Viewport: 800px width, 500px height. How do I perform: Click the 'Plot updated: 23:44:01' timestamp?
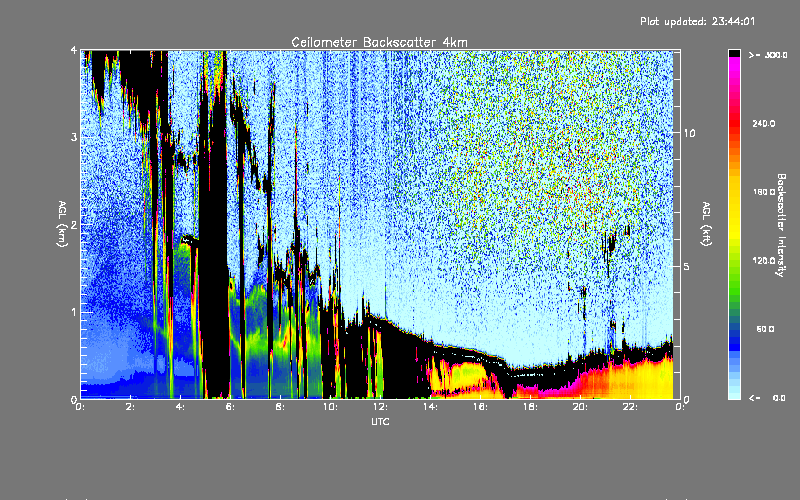(697, 21)
